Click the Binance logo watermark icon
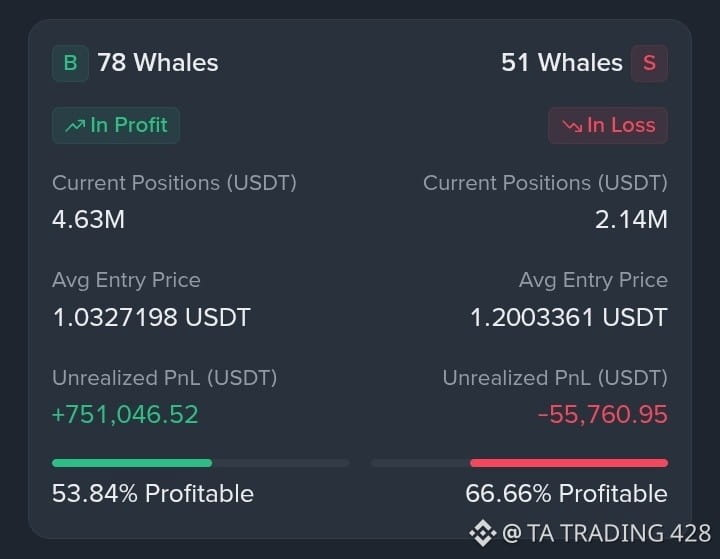 pos(483,533)
